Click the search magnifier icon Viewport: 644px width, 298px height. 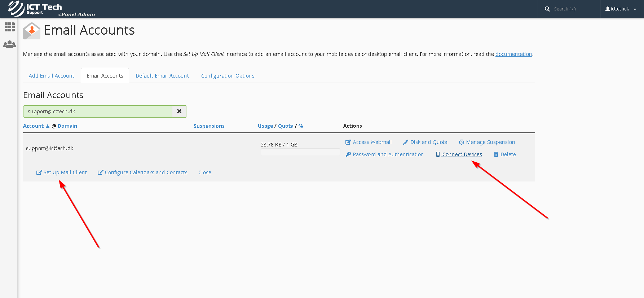pyautogui.click(x=547, y=9)
